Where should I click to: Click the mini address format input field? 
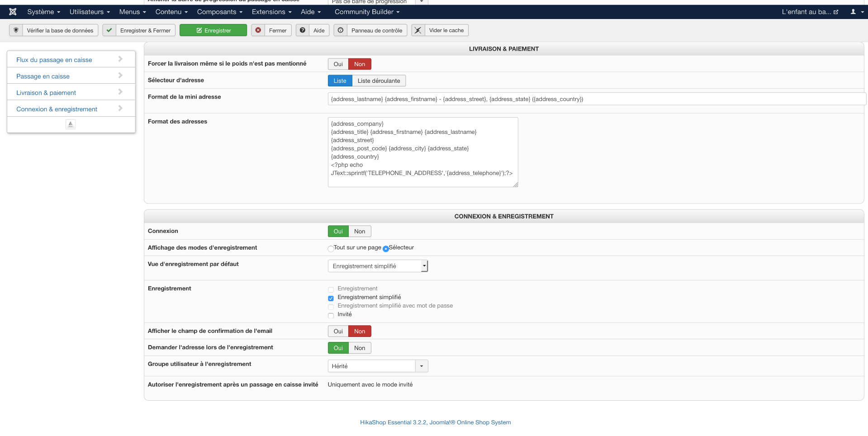pos(597,99)
